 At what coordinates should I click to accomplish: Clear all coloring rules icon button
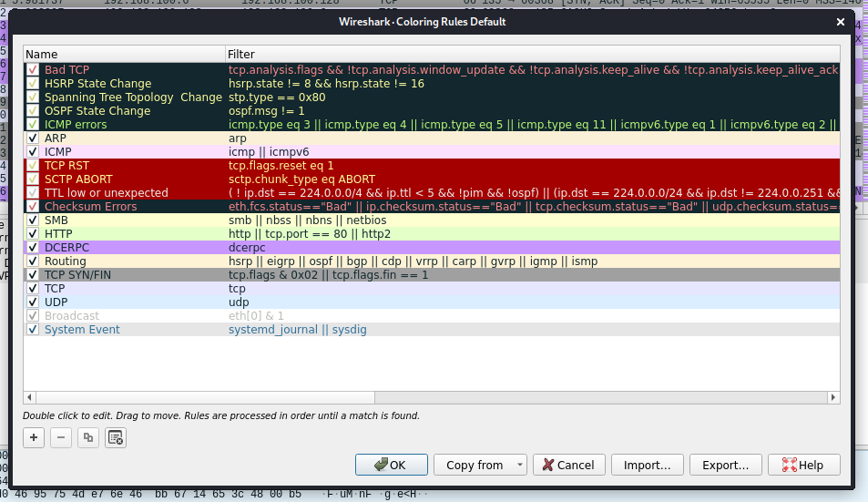click(116, 438)
